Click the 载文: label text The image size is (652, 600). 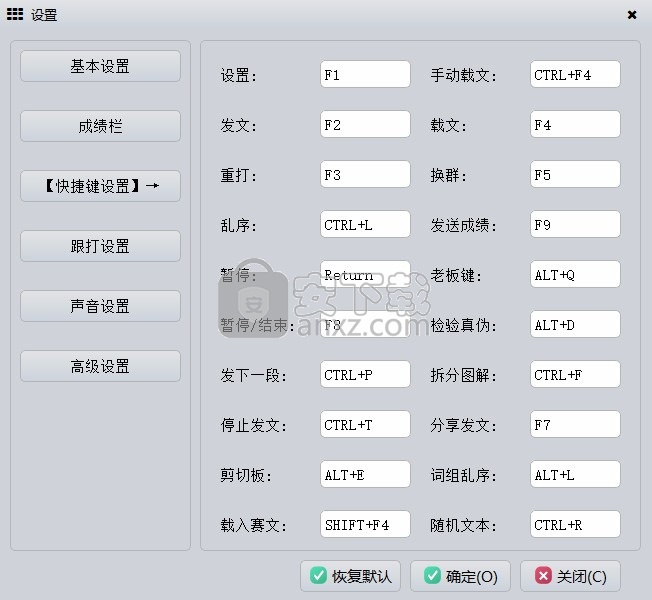pos(449,126)
